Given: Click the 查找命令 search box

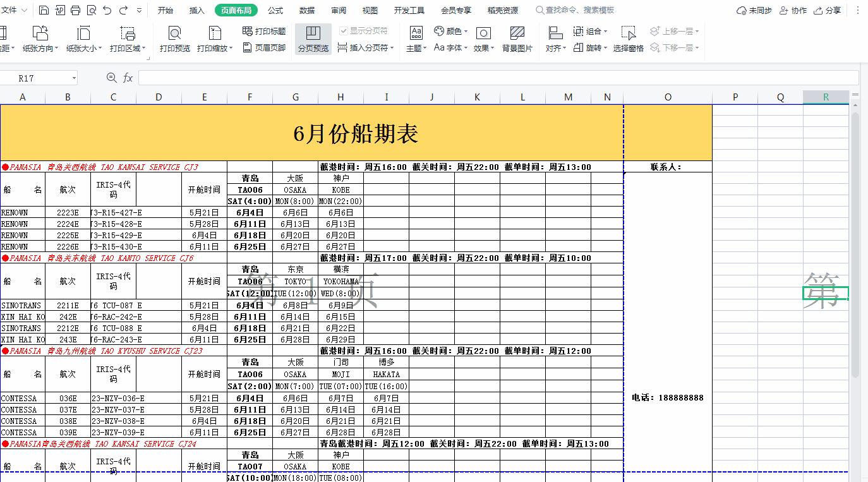Looking at the screenshot, I should click(575, 9).
